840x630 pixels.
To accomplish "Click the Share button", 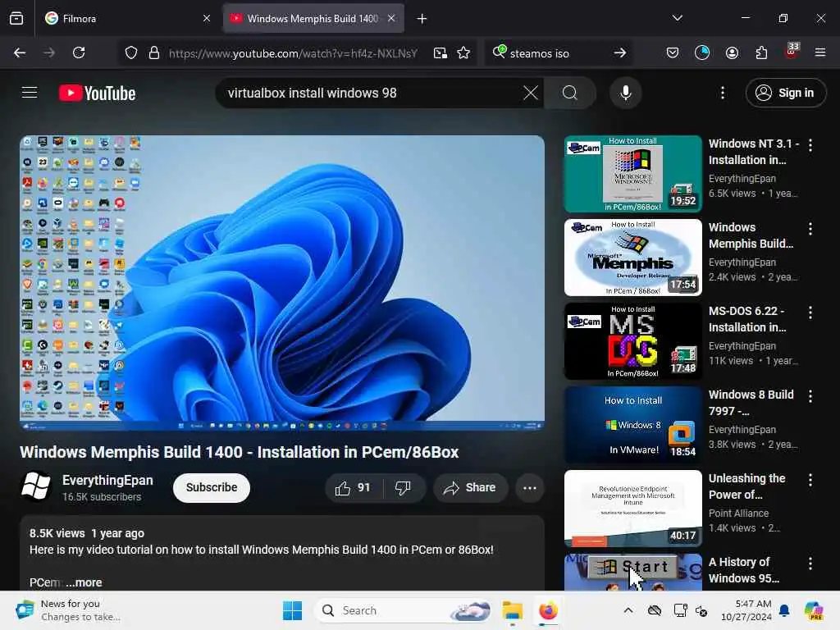I will 470,487.
